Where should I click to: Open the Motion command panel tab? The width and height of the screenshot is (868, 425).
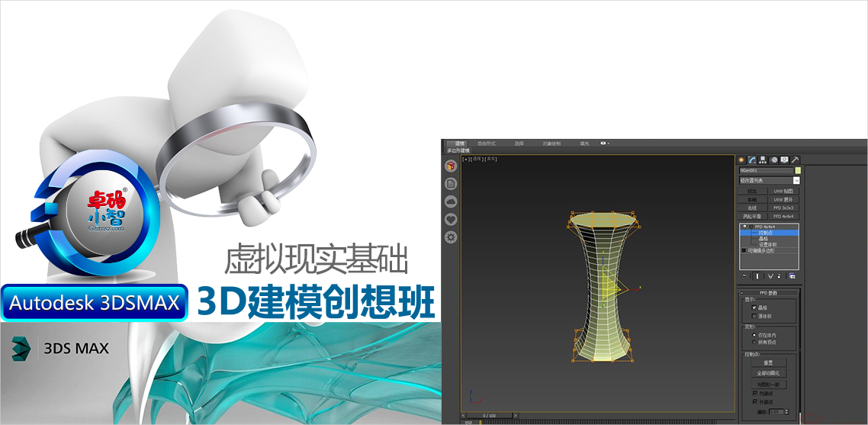(774, 159)
